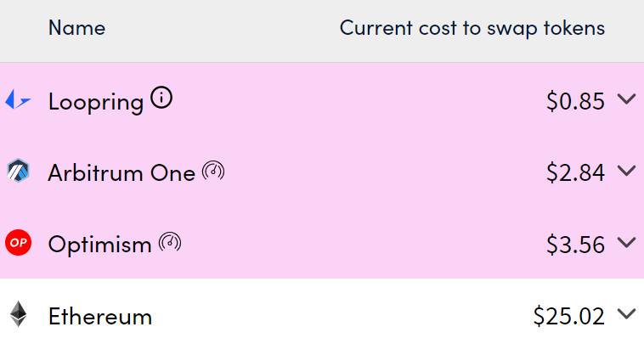Sort by Current cost to swap tokens

472,28
